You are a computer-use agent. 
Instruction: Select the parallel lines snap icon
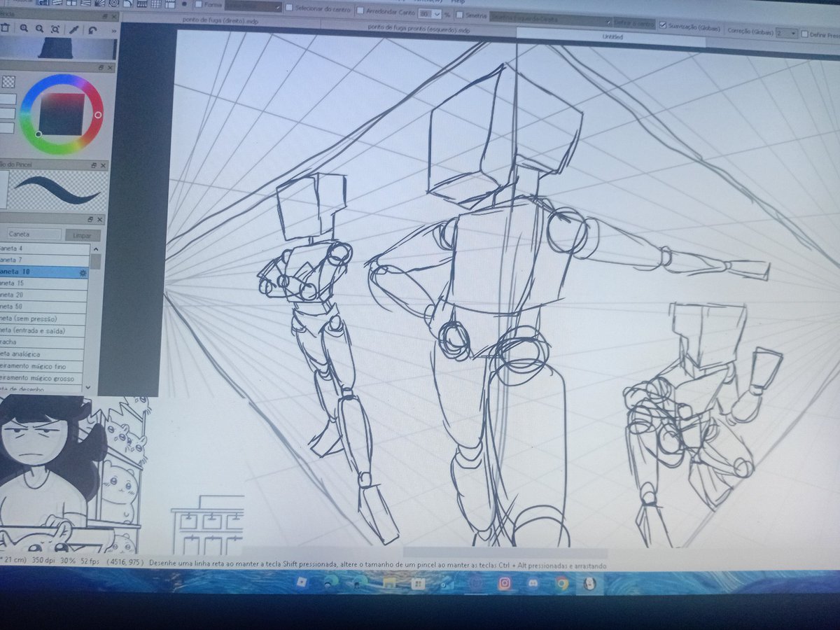tap(57, 3)
